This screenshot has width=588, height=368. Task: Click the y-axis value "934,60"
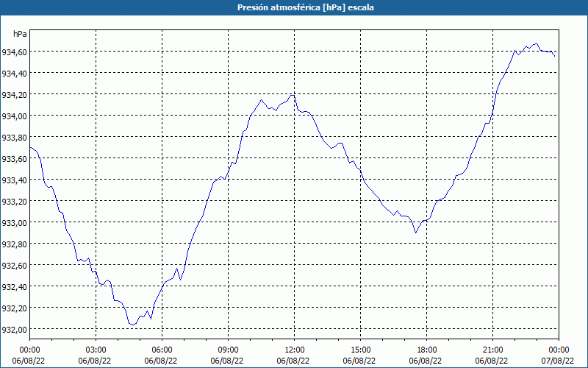pyautogui.click(x=14, y=52)
